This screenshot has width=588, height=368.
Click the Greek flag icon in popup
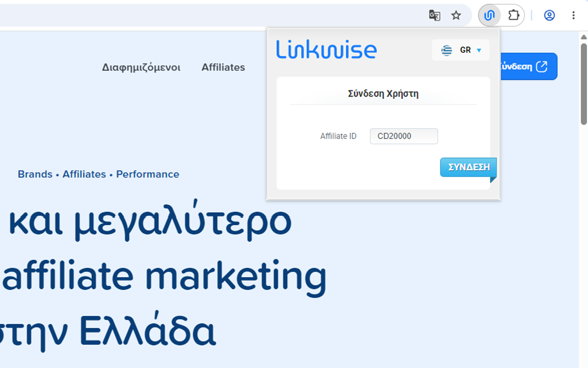pyautogui.click(x=447, y=50)
